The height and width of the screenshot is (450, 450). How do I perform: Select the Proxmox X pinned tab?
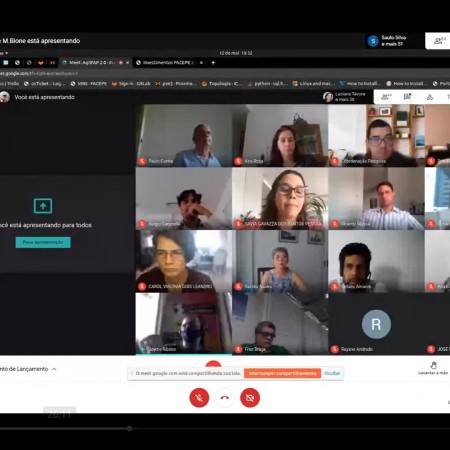pyautogui.click(x=52, y=63)
